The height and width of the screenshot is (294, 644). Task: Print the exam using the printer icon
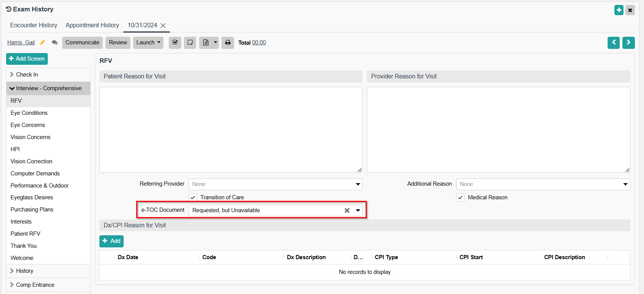[228, 42]
